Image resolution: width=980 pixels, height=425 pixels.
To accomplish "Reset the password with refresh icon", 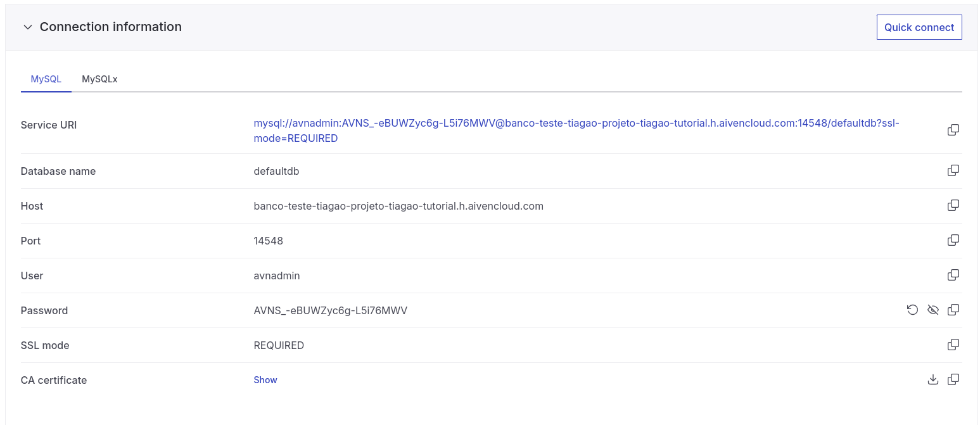I will coord(912,310).
